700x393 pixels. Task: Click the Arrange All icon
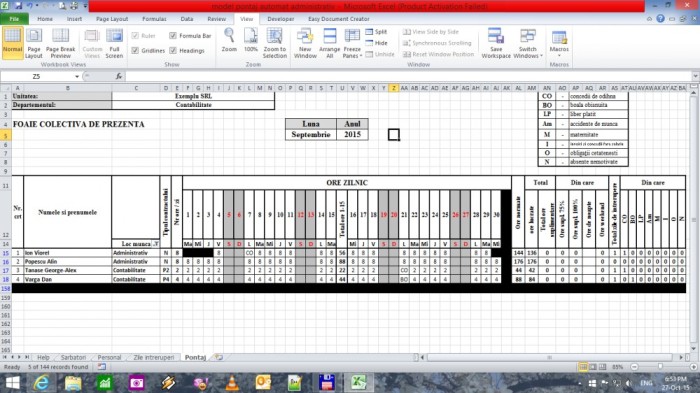tap(329, 42)
